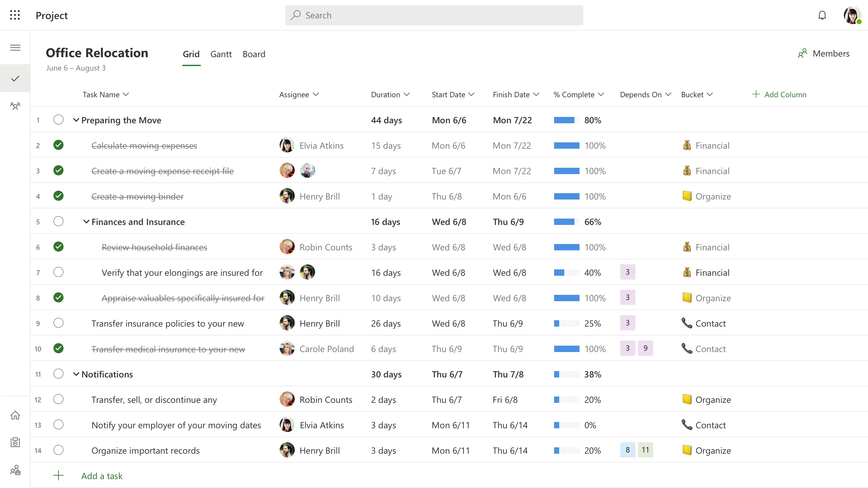
Task: Click the Financial bucket icon on row 7
Action: (x=687, y=272)
